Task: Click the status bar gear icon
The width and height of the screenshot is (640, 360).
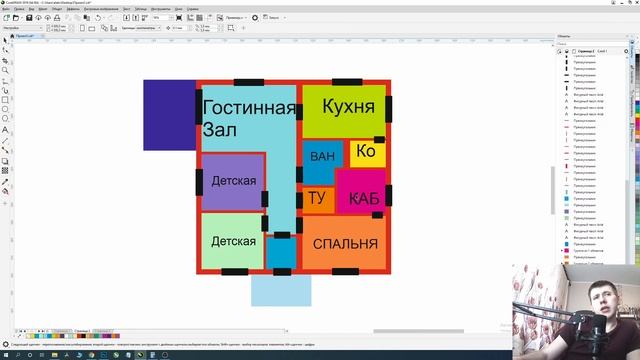Action: pos(5,344)
